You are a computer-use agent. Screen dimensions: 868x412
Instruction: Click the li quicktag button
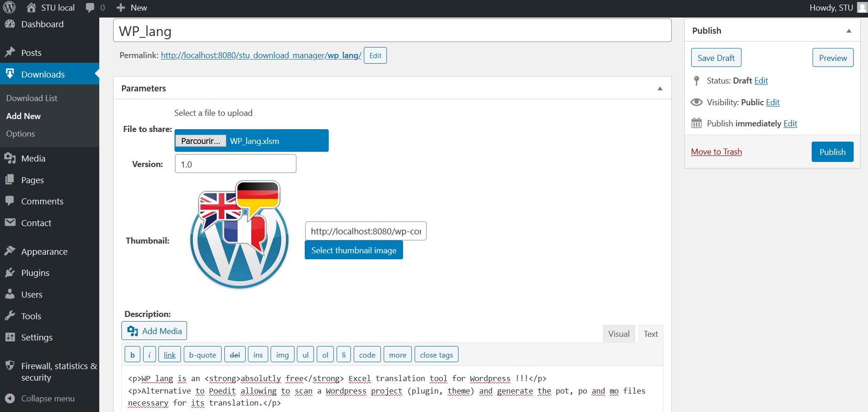[344, 355]
